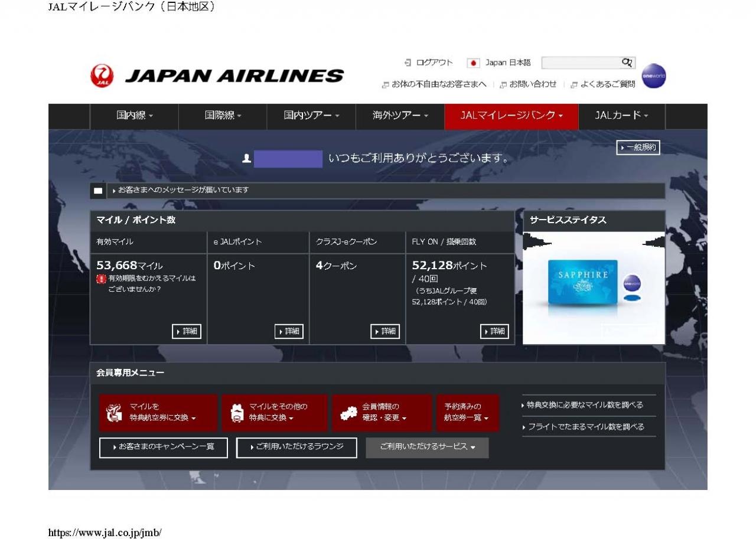The width and height of the screenshot is (756, 539).
Task: Click the red expiring miles alert icon
Action: point(101,279)
